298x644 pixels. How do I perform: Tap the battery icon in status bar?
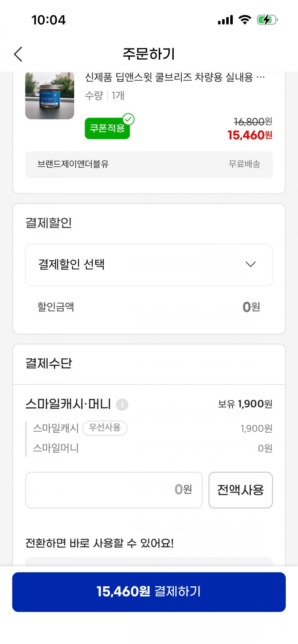click(x=267, y=20)
